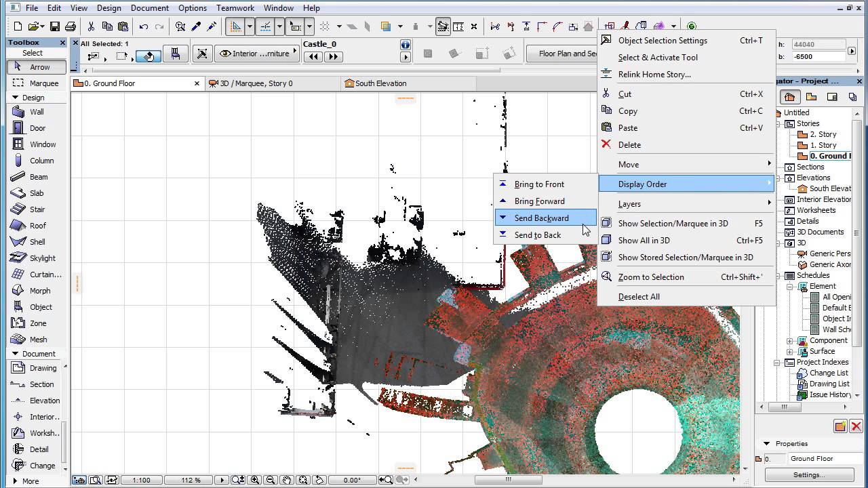The width and height of the screenshot is (868, 488).
Task: Click the 1:100 scale button
Action: [141, 480]
